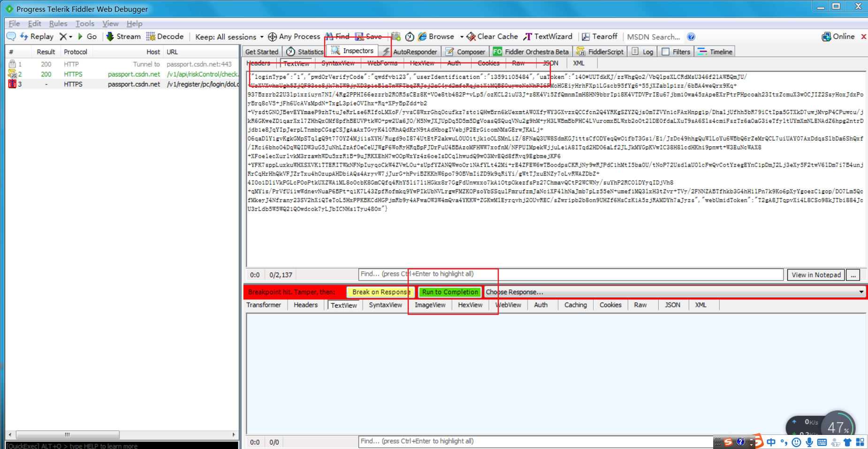
Task: Clear Cache via the toolbar
Action: pyautogui.click(x=492, y=37)
